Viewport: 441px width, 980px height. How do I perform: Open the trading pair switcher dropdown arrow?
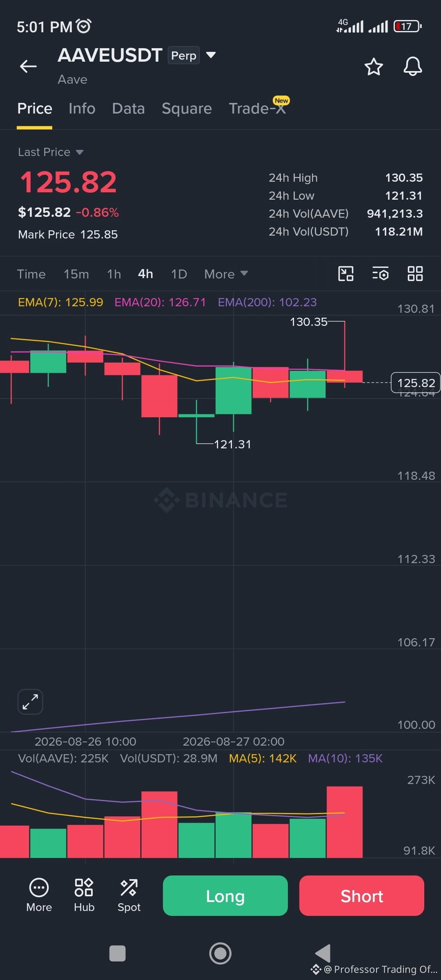click(x=211, y=55)
